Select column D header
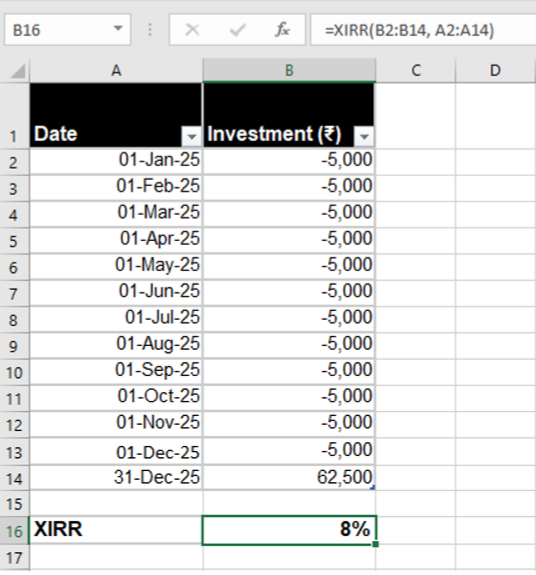The height and width of the screenshot is (575, 536). click(495, 70)
